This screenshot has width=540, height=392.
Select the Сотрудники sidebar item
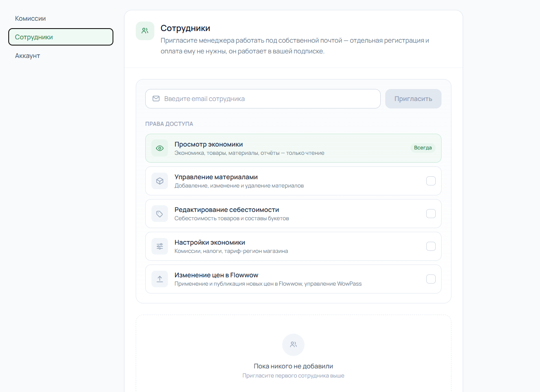click(x=61, y=37)
